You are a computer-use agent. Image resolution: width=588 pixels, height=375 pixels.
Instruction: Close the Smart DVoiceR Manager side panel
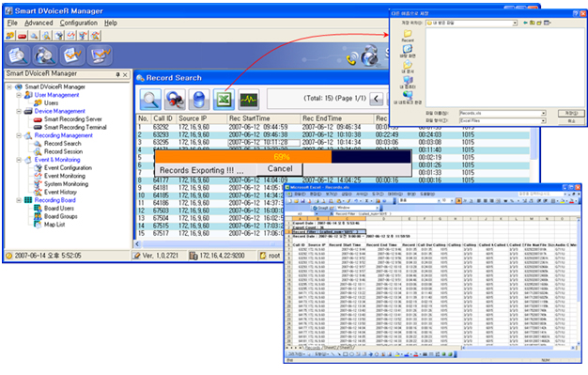pos(125,74)
